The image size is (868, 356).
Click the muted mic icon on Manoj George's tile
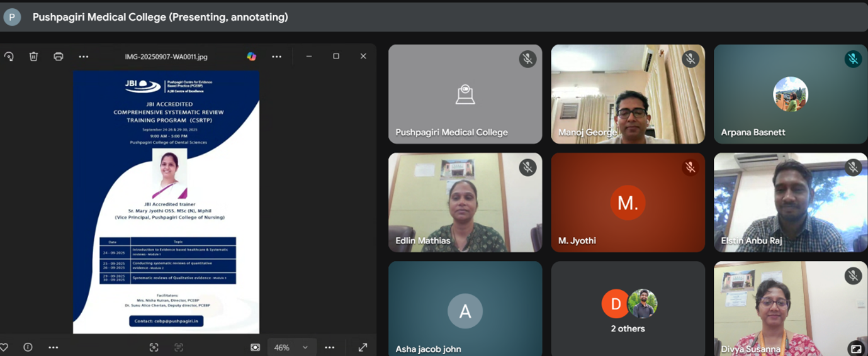(x=690, y=59)
